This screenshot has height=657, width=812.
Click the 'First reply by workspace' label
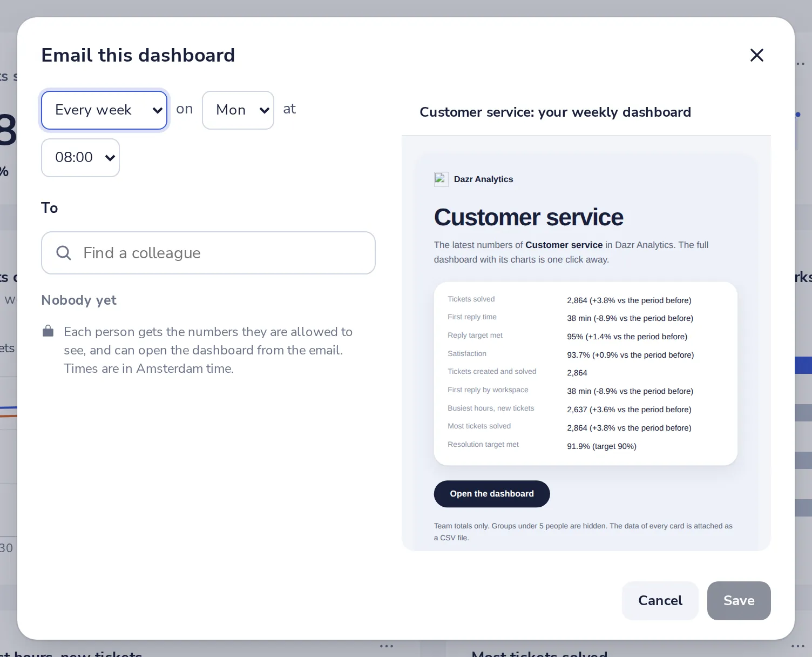488,390
